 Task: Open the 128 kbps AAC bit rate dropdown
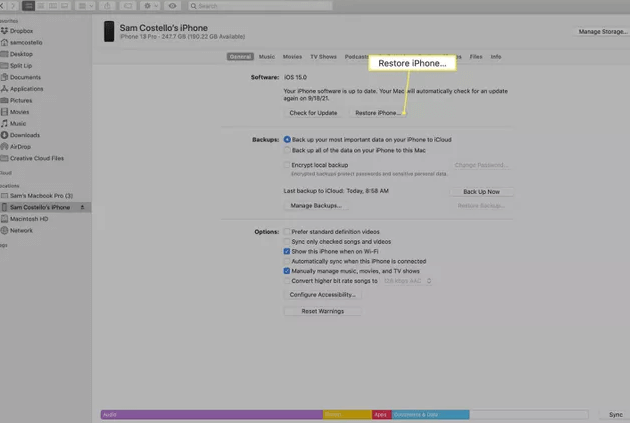[407, 281]
